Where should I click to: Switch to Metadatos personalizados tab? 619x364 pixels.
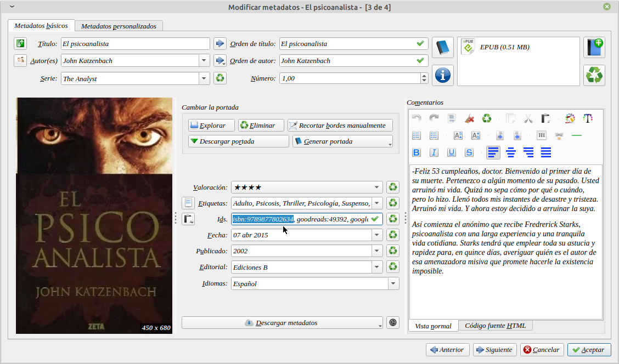[x=119, y=26]
